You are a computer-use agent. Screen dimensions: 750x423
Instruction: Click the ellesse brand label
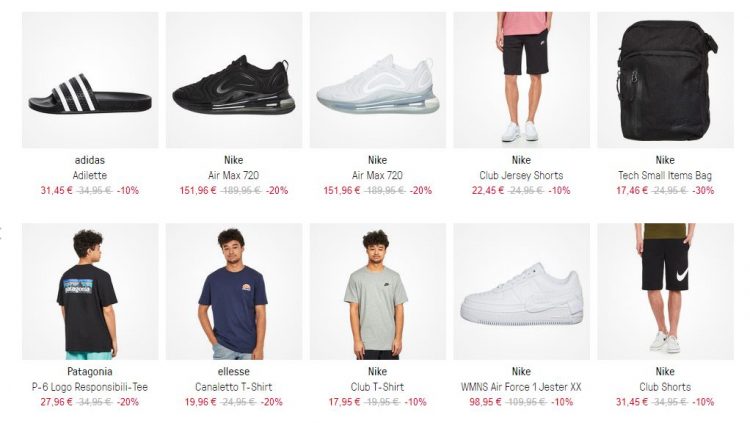(x=233, y=372)
